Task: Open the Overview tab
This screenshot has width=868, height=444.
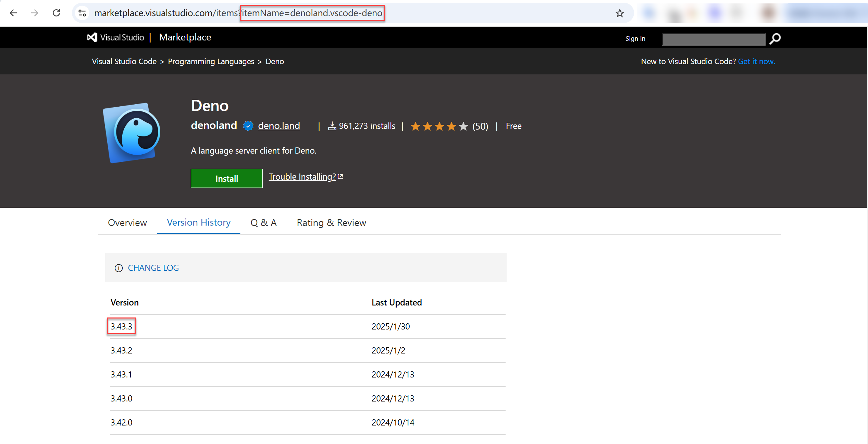Action: point(127,223)
